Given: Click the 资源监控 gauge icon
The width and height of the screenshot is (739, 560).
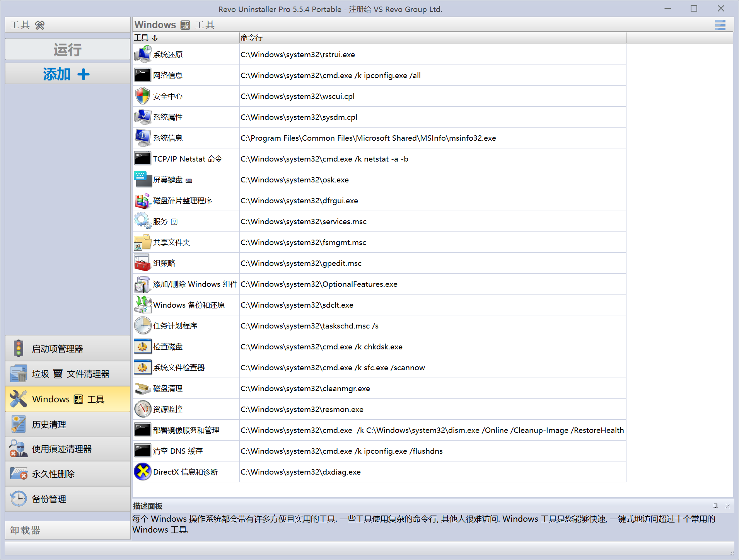Looking at the screenshot, I should click(143, 409).
